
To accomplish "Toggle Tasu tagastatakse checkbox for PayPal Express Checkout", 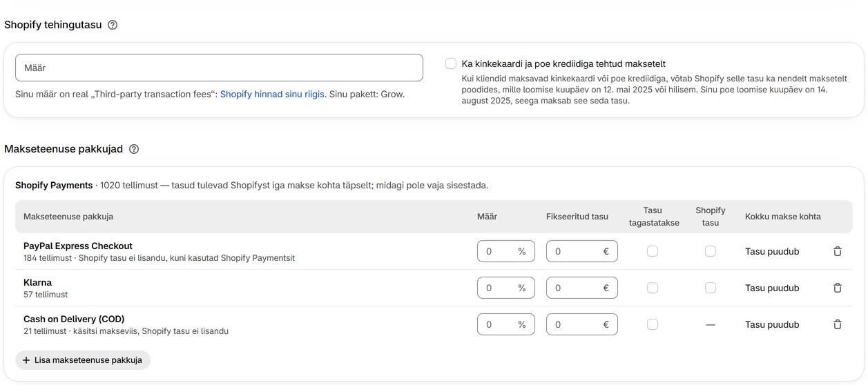I will click(x=653, y=251).
